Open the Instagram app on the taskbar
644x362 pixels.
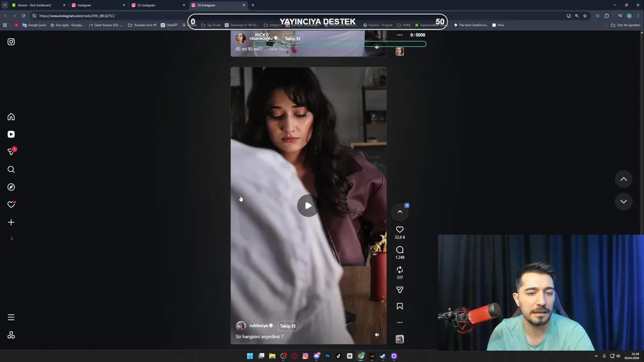(x=305, y=356)
